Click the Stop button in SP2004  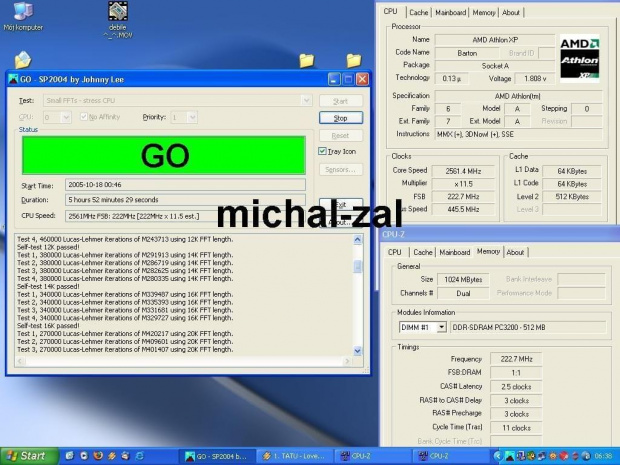(x=340, y=118)
